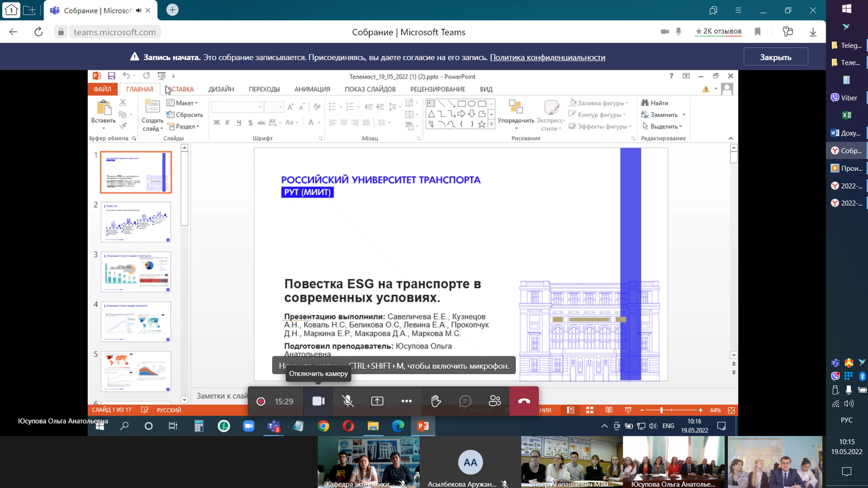Open the ВИД ribbon tab
Screen dimensions: 868x488
[486, 89]
